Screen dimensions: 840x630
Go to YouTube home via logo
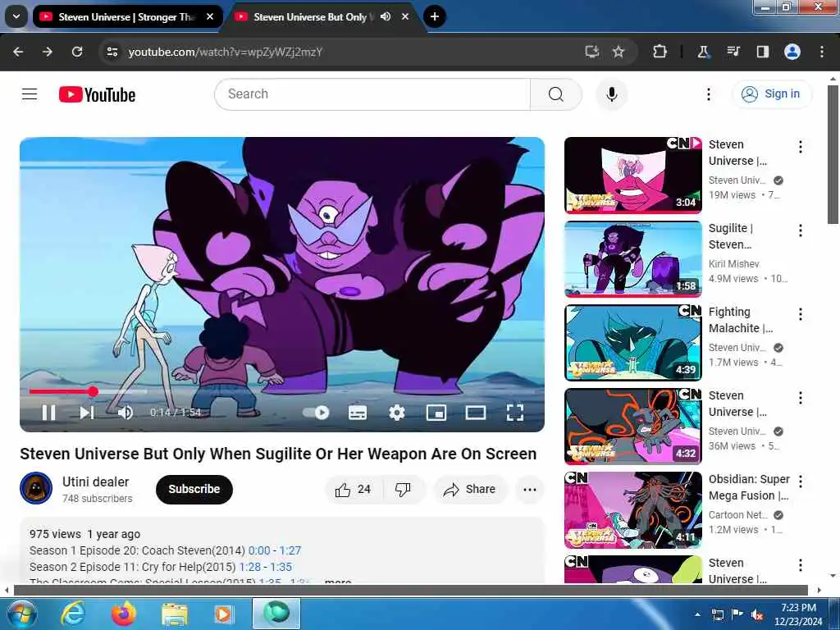97,95
